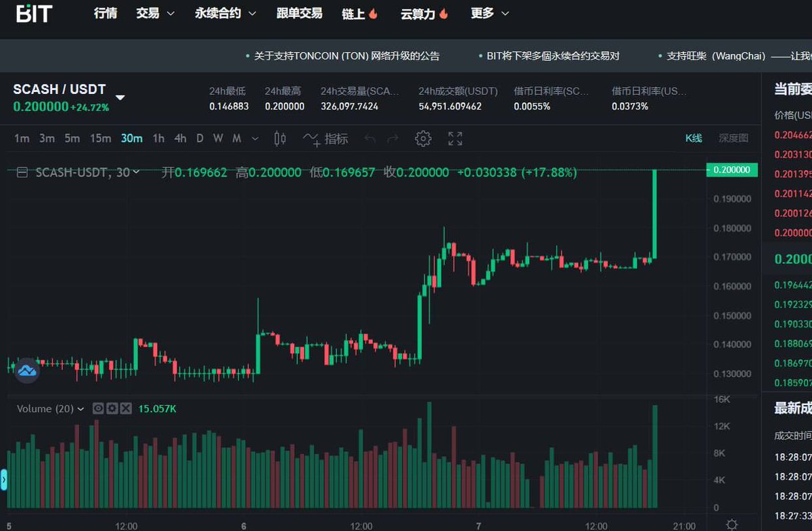Click the 0.204662 ask price row
Viewport: 812px width, 531px height.
coord(792,135)
